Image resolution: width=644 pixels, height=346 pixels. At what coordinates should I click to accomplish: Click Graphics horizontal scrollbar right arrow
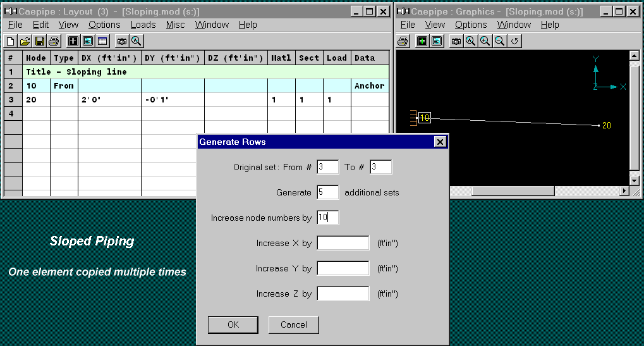pyautogui.click(x=624, y=190)
